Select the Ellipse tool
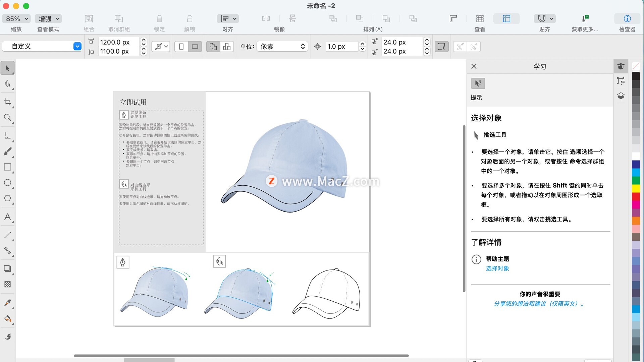 point(7,183)
